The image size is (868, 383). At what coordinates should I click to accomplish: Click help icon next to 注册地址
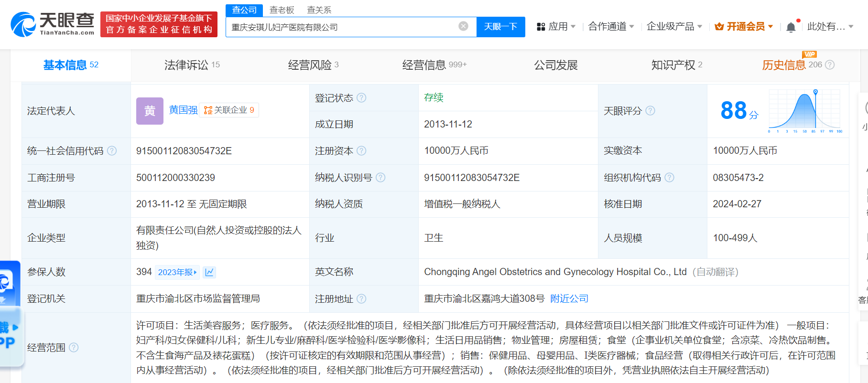click(x=361, y=299)
